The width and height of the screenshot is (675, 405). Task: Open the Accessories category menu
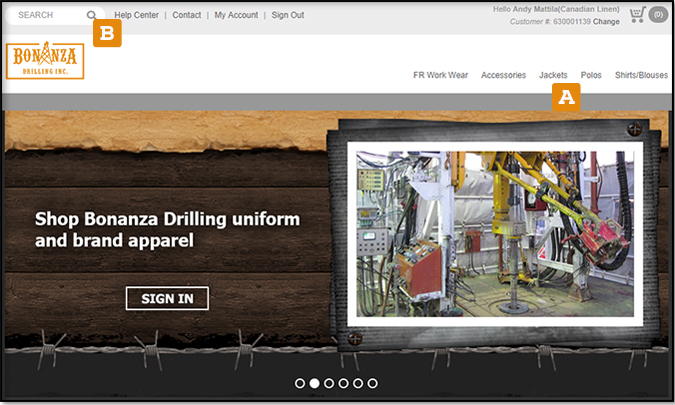[x=503, y=75]
